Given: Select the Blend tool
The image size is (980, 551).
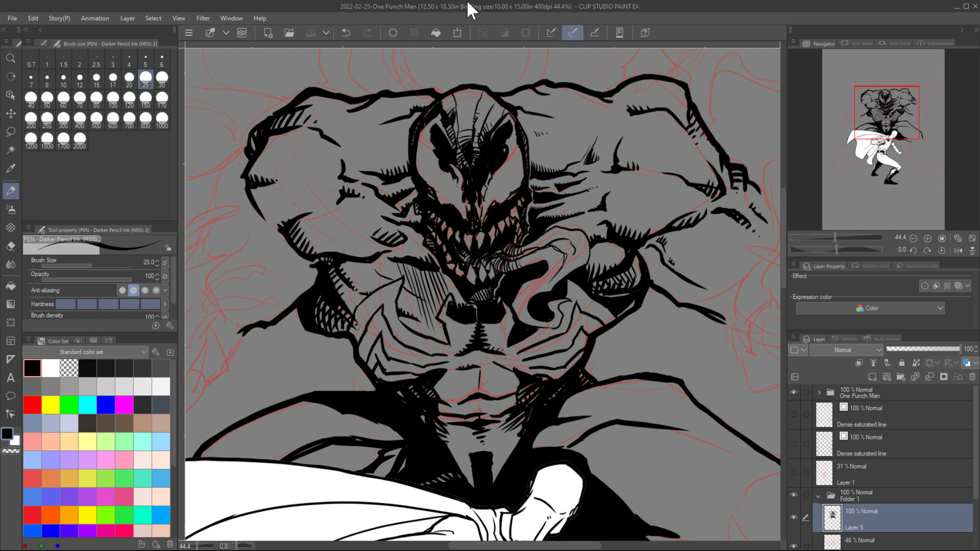Looking at the screenshot, I should coord(10,264).
